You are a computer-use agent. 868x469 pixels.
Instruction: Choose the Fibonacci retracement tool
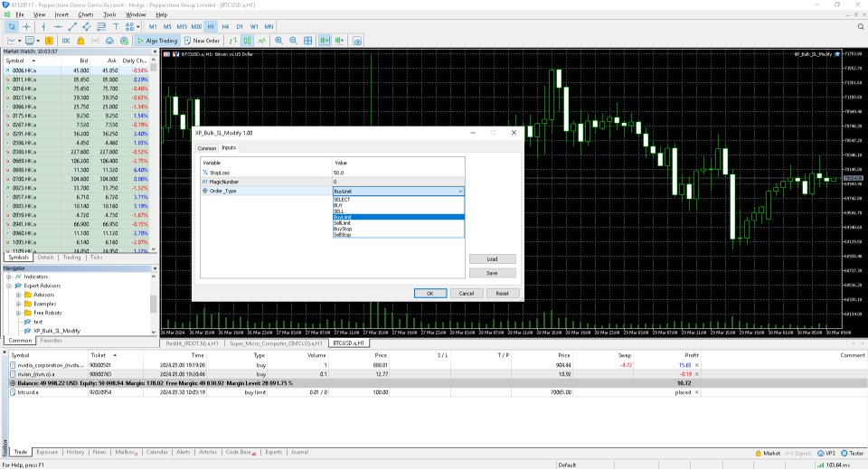pyautogui.click(x=101, y=26)
